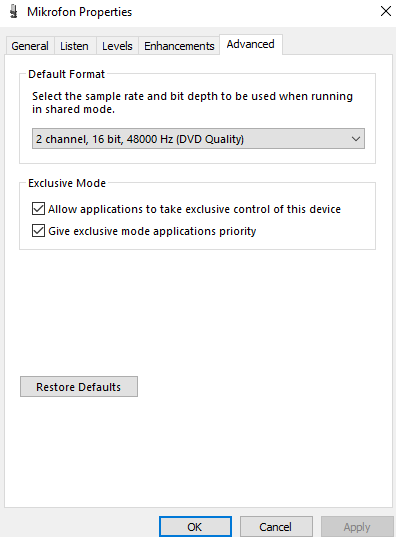The image size is (396, 537).
Task: Click the Exclusive Mode group heading
Action: [x=67, y=183]
